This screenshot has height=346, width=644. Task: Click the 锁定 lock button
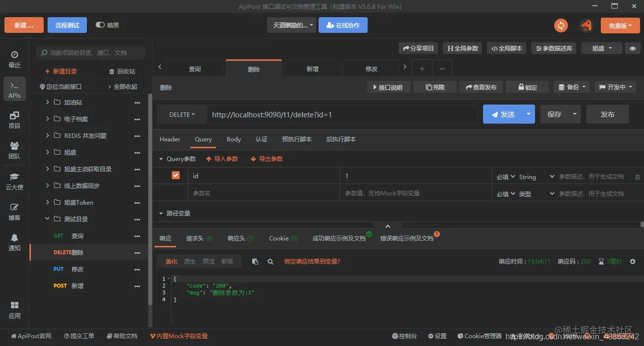pos(528,87)
